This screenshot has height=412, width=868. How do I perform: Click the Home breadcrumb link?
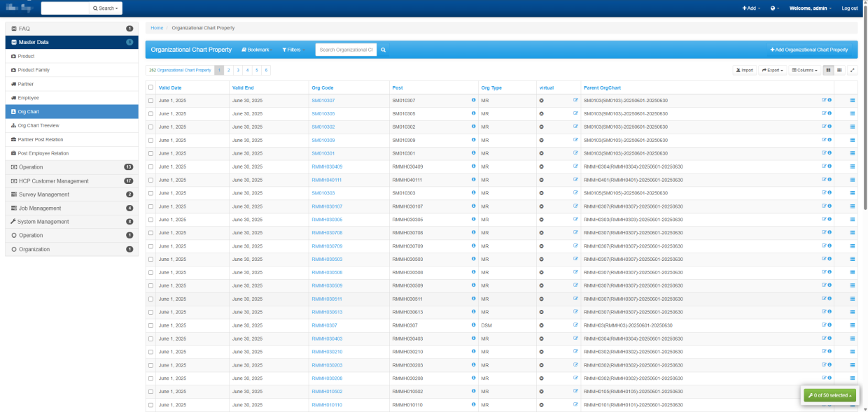pos(157,28)
